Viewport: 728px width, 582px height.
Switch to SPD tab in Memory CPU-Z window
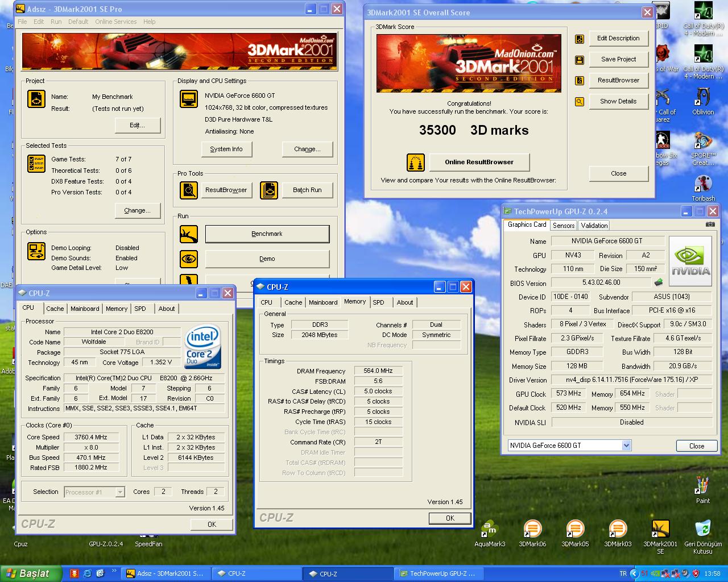coord(379,302)
